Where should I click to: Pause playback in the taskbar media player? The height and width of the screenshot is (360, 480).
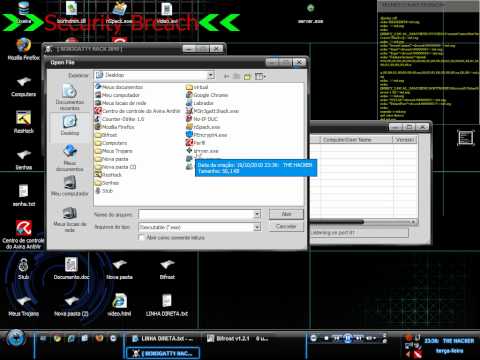(347, 338)
